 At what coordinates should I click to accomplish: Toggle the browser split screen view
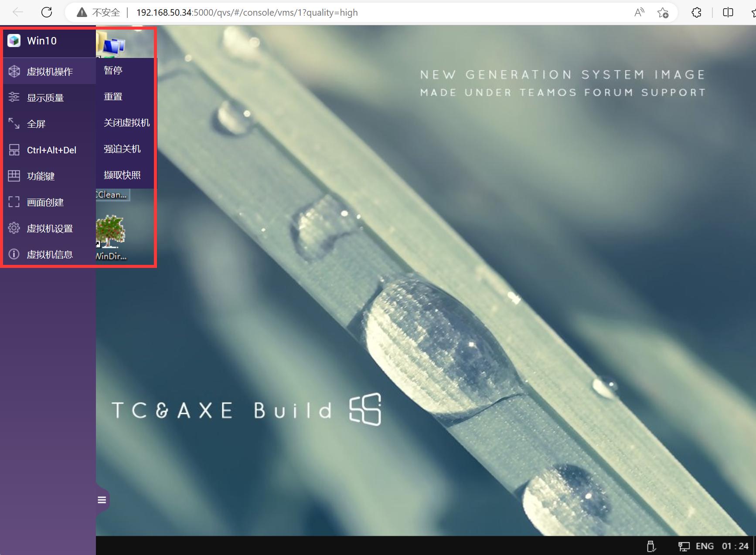727,12
